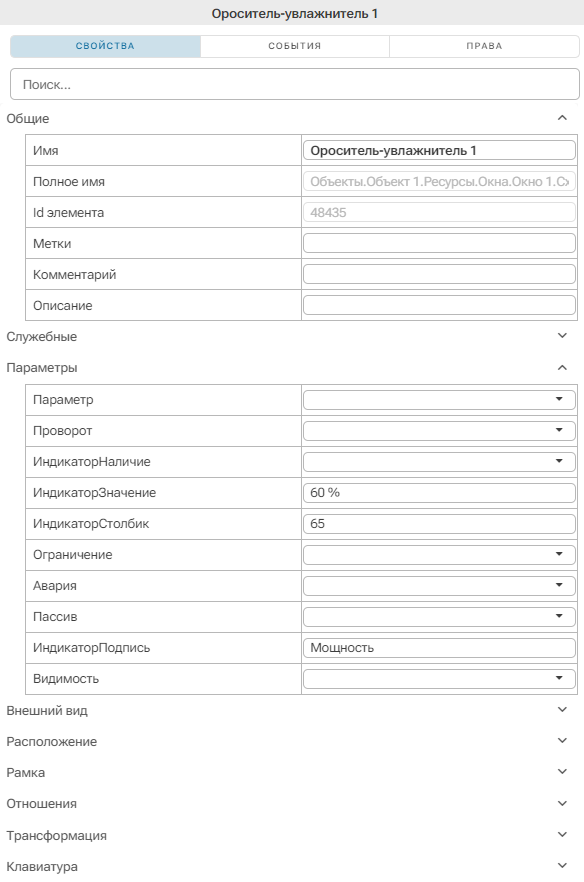
Task: Open the ИндикаторНаличие dropdown
Action: click(439, 461)
